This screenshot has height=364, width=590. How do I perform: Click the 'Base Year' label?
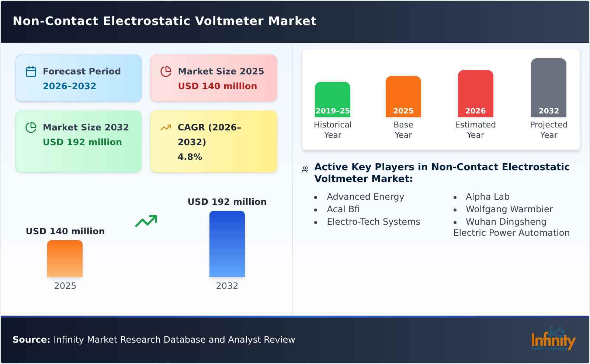[403, 130]
